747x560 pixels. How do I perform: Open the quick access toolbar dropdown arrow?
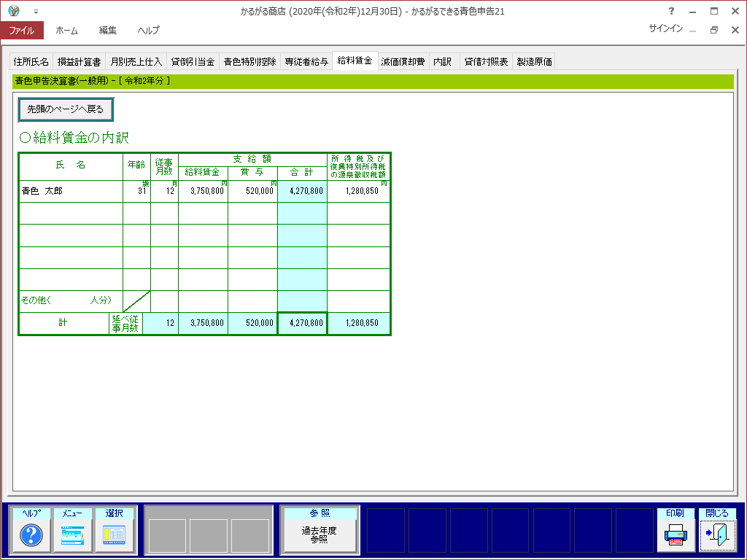[36, 12]
